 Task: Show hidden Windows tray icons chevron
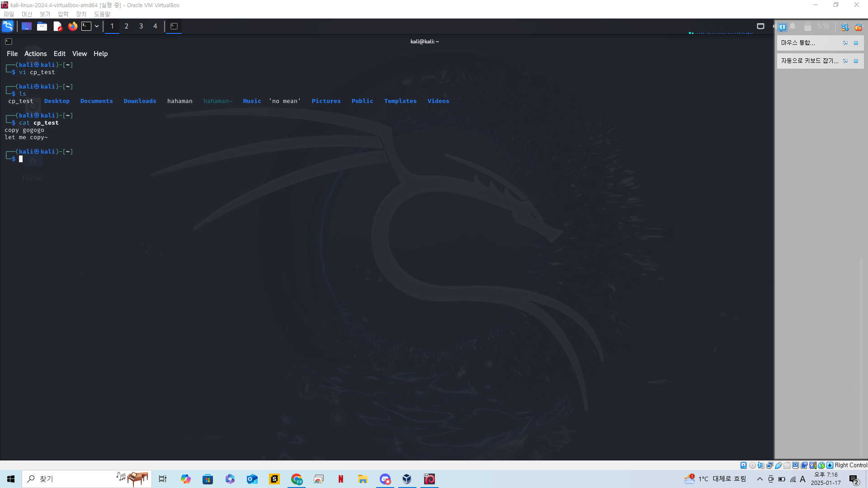click(759, 479)
